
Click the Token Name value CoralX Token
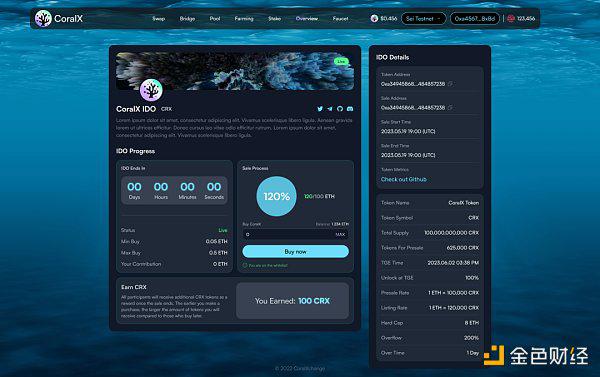(x=463, y=203)
